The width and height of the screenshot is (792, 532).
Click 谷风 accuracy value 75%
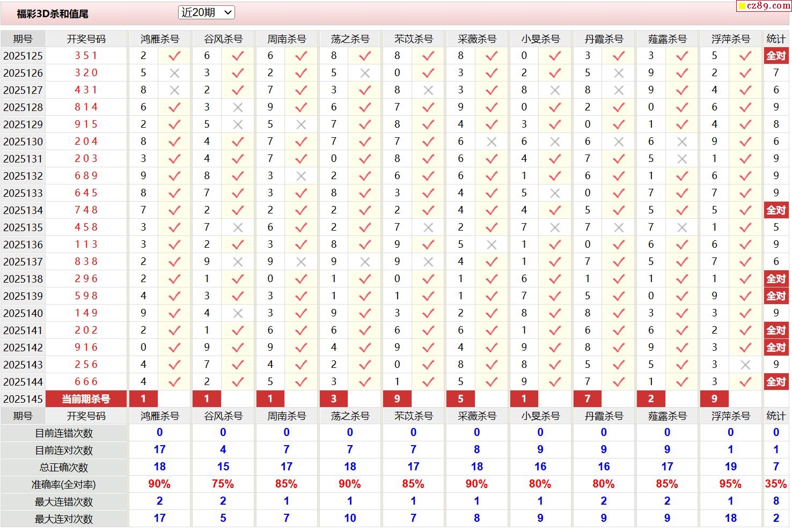pyautogui.click(x=223, y=484)
